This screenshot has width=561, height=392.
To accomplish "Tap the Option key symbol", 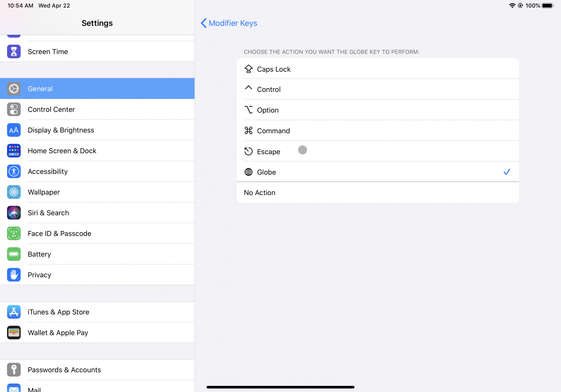I will [x=249, y=110].
